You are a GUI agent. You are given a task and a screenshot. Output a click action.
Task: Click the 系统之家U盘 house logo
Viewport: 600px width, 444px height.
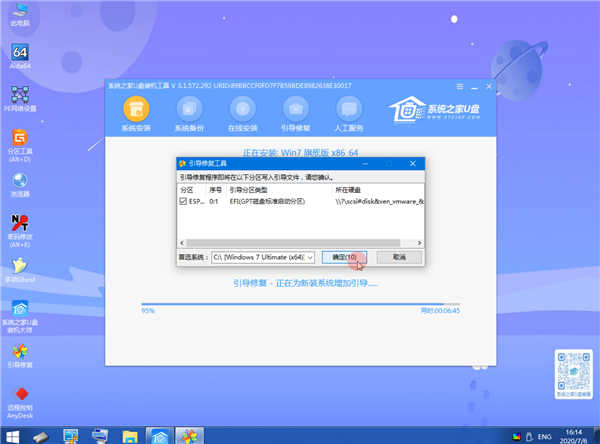[434, 109]
